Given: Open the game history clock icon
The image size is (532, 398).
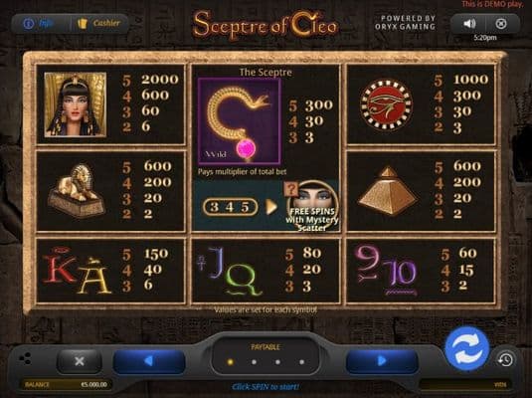Looking at the screenshot, I should [505, 359].
